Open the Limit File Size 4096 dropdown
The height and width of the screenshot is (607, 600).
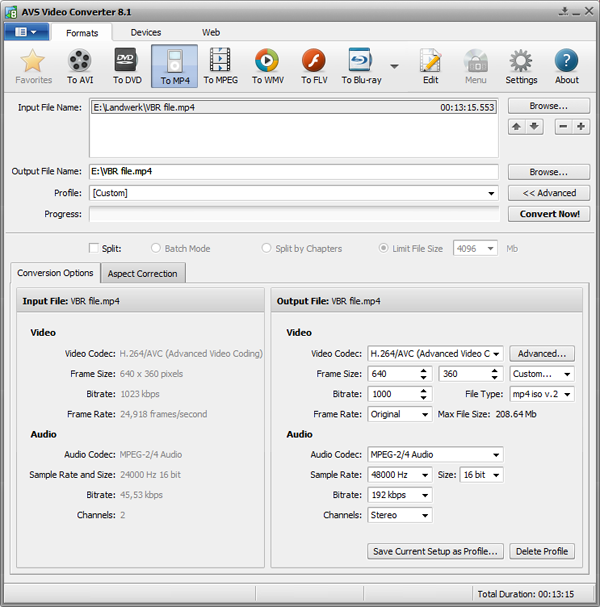click(x=475, y=249)
